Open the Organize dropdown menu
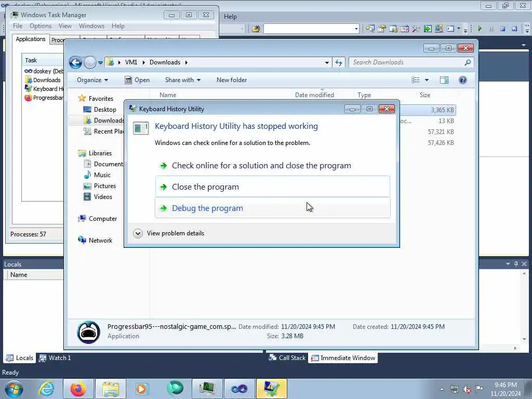The width and height of the screenshot is (532, 399). (x=92, y=80)
